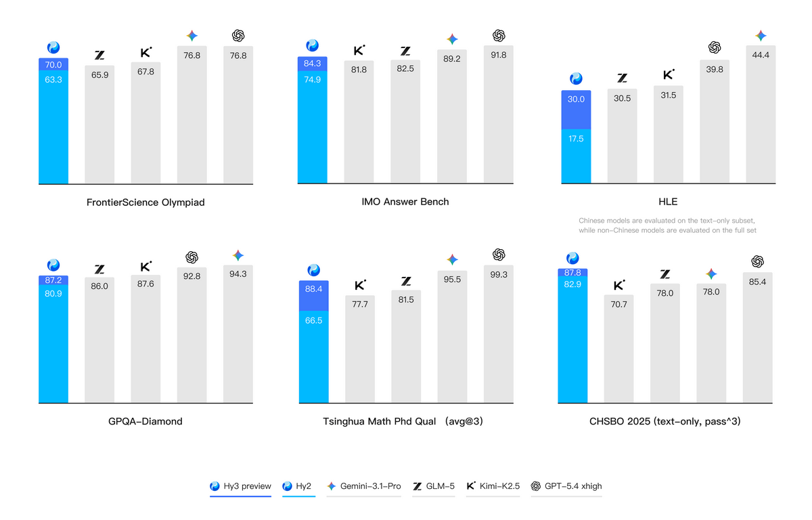The image size is (812, 520).
Task: Click the OpenAI logo above the 99.3 bar
Action: point(499,255)
